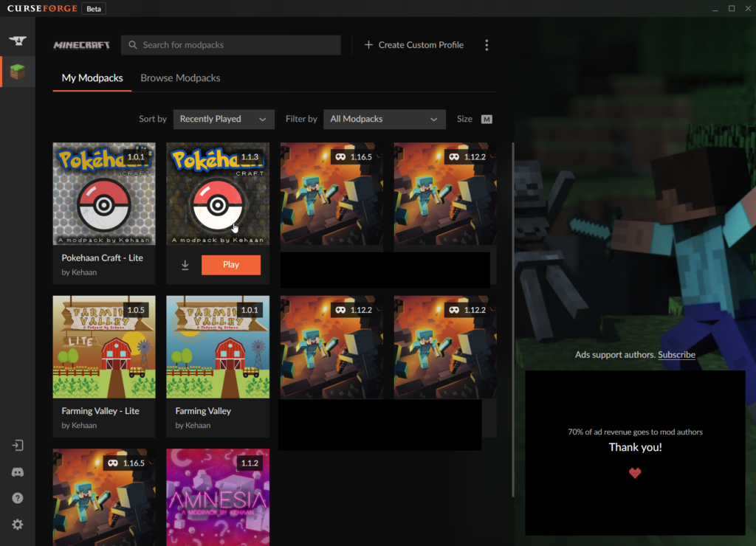Open the three-dot more options menu
Image resolution: width=756 pixels, height=546 pixels.
click(487, 45)
